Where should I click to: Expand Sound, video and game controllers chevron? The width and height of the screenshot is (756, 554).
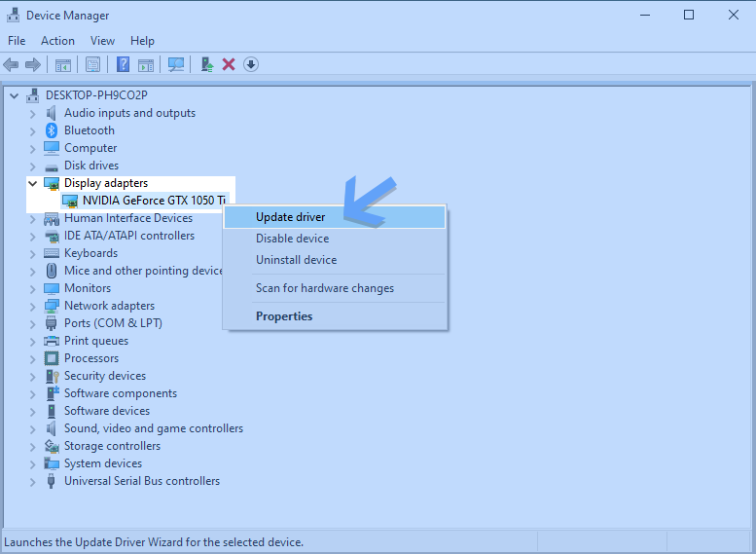32,429
